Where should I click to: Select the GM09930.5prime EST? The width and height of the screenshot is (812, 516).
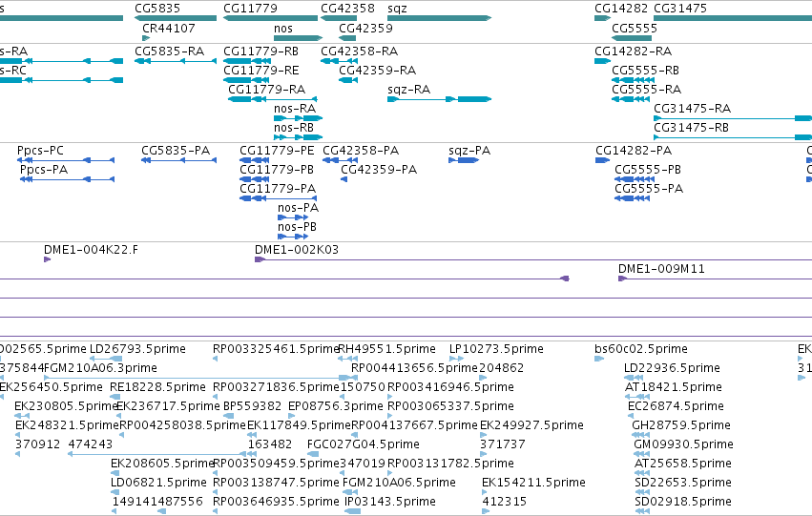point(641,454)
